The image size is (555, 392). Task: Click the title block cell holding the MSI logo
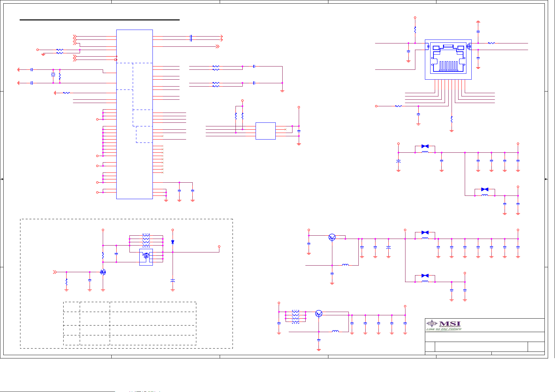tap(485, 325)
